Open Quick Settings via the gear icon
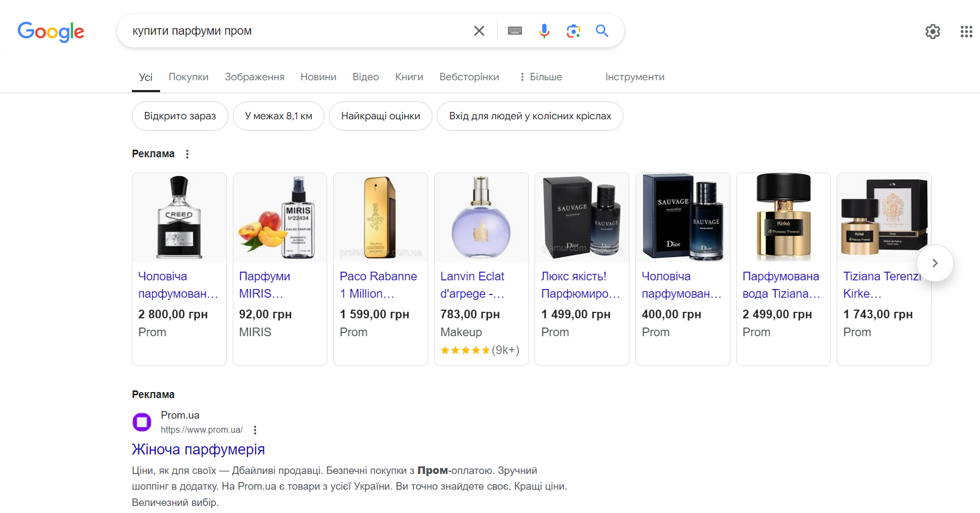The height and width of the screenshot is (513, 980). (933, 31)
